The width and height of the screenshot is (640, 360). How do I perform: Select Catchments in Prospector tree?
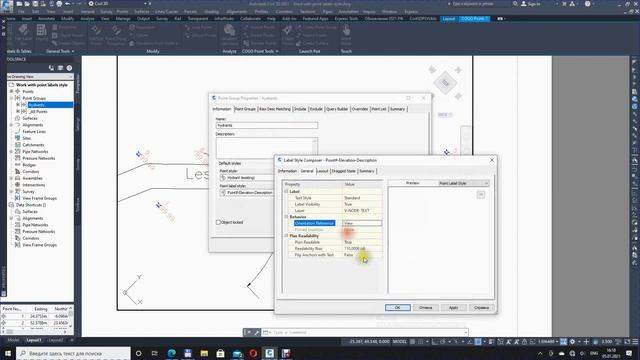point(33,145)
